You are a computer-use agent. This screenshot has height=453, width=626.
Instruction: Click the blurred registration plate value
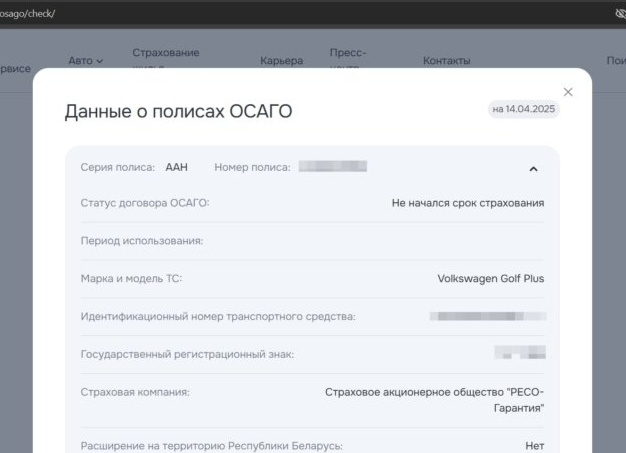(520, 352)
